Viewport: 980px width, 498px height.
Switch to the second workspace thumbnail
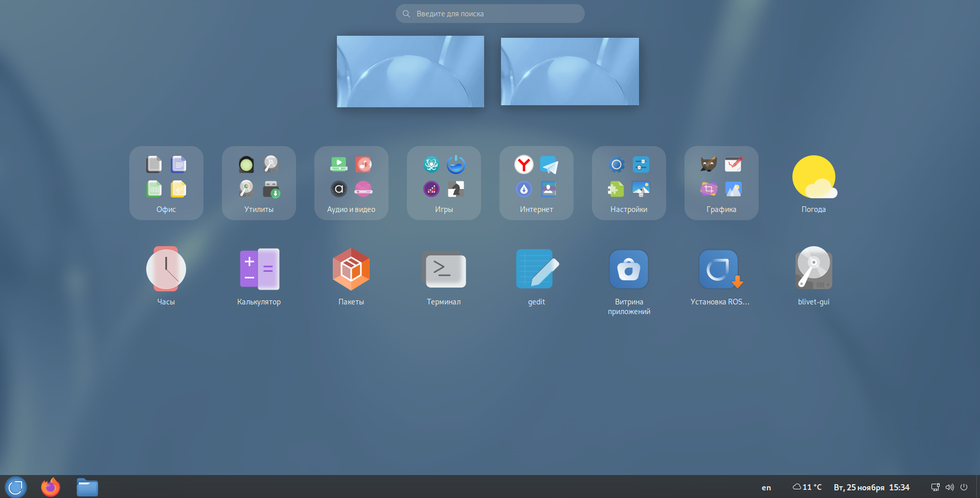(x=570, y=71)
